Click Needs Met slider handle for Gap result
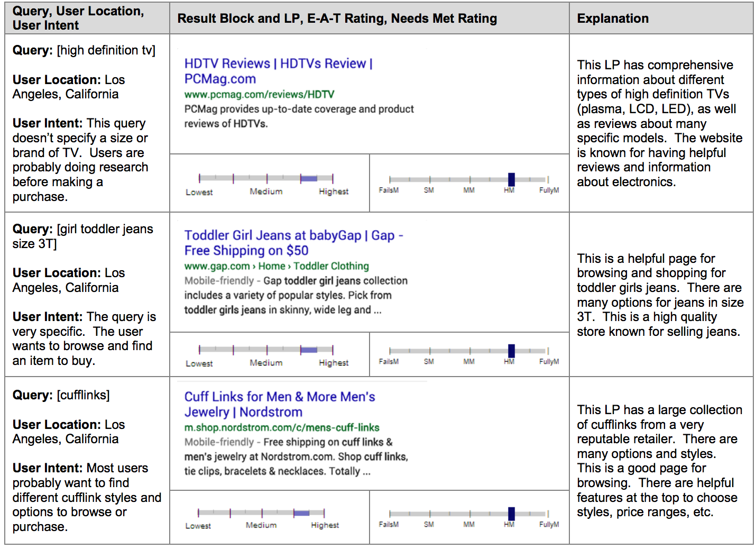756x549 pixels. 511,351
